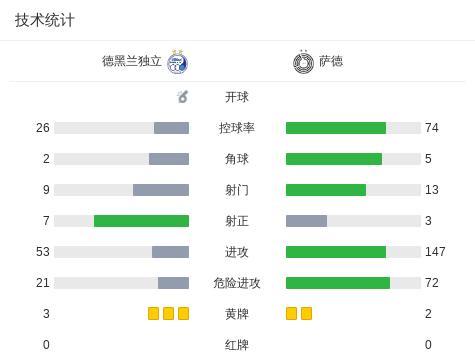The height and width of the screenshot is (361, 475).
Task: Click 萨德's green 进攻 bar showing 147
Action: (336, 252)
